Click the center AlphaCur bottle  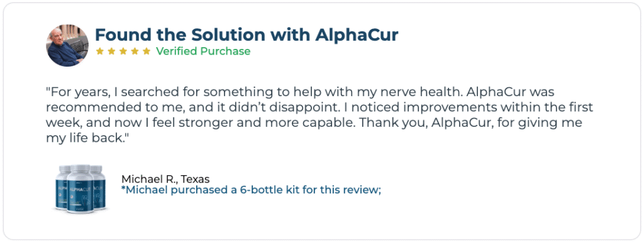(x=80, y=189)
